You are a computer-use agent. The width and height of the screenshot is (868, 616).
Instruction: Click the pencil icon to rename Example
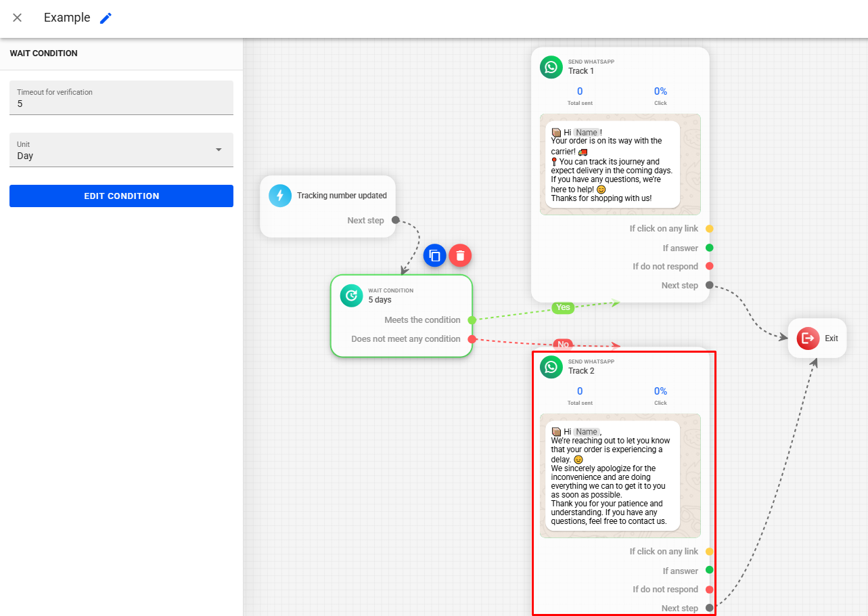tap(106, 18)
